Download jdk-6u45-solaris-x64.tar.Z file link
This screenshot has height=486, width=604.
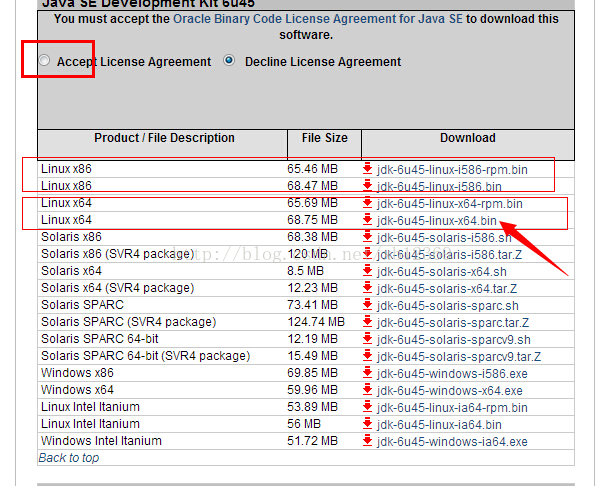pyautogui.click(x=447, y=289)
